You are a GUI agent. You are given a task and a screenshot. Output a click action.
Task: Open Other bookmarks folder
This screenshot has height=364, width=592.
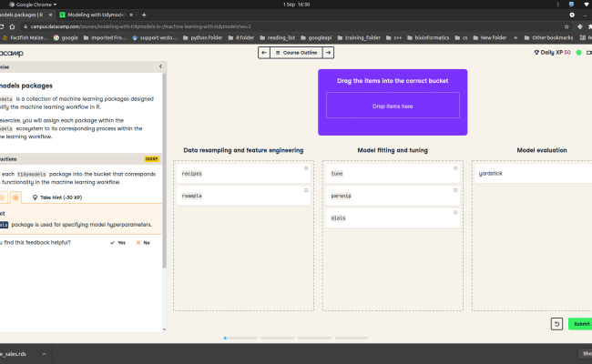[548, 37]
